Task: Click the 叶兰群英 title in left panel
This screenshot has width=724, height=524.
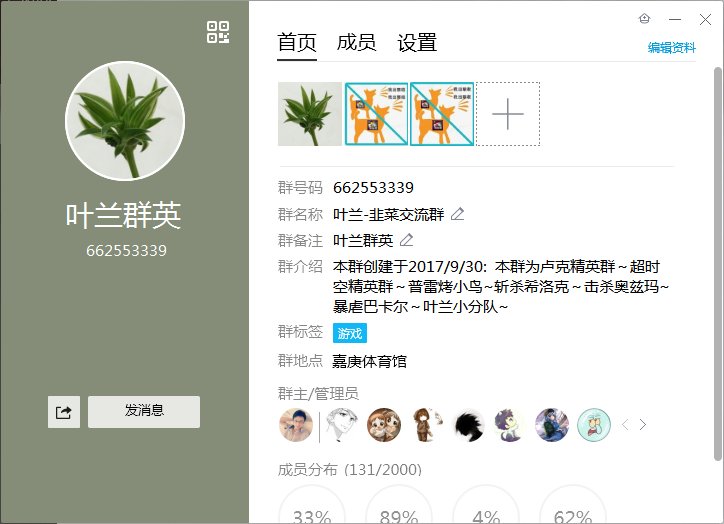Action: coord(123,216)
